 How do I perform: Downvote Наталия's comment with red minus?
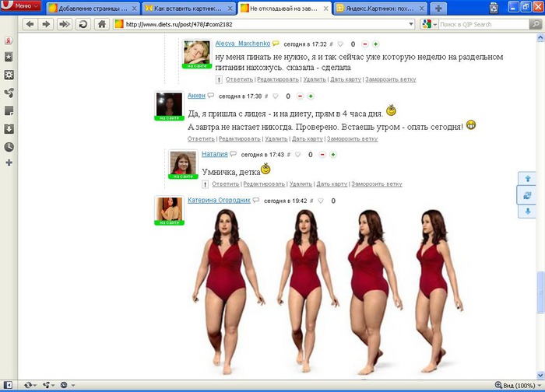[x=320, y=155]
